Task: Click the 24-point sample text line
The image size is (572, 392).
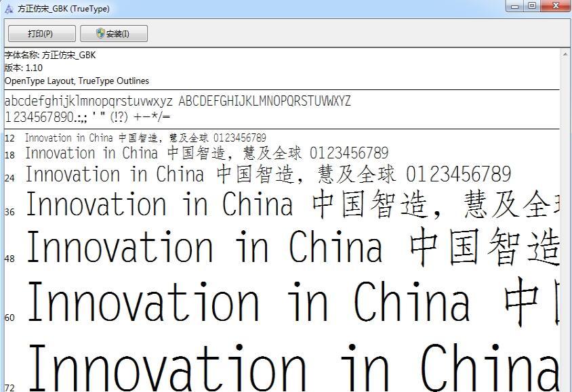Action: point(268,175)
